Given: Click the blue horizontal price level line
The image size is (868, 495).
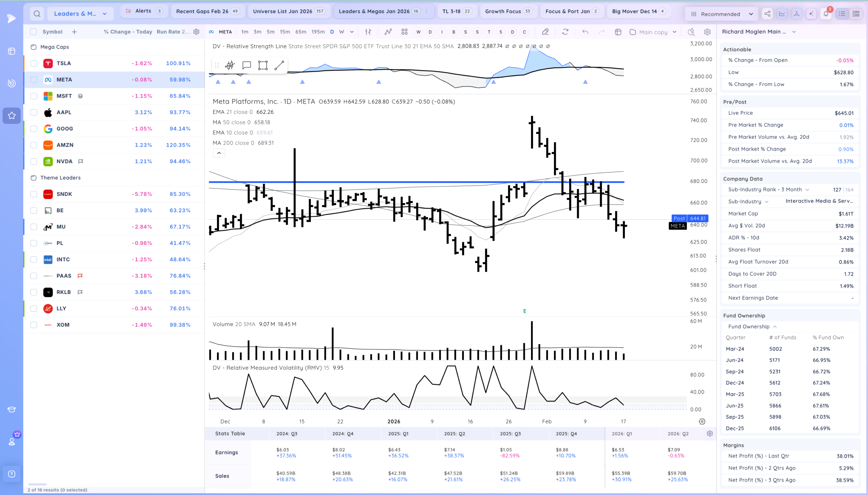Looking at the screenshot, I should pyautogui.click(x=416, y=182).
